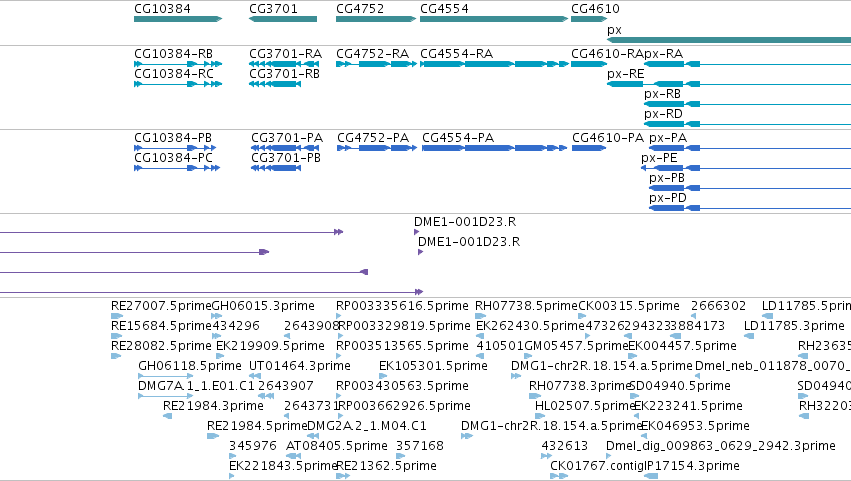
Task: Select the CG4610 gene label
Action: (595, 9)
